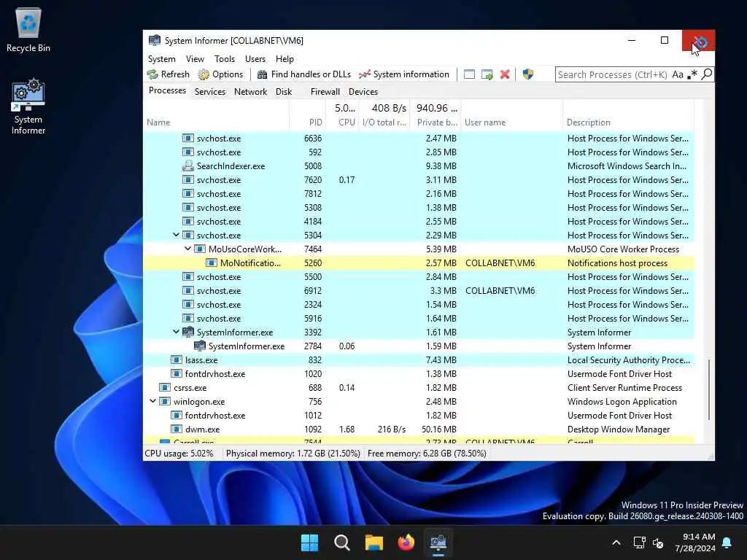The width and height of the screenshot is (747, 560).
Task: Click the red X terminate icon
Action: 505,74
